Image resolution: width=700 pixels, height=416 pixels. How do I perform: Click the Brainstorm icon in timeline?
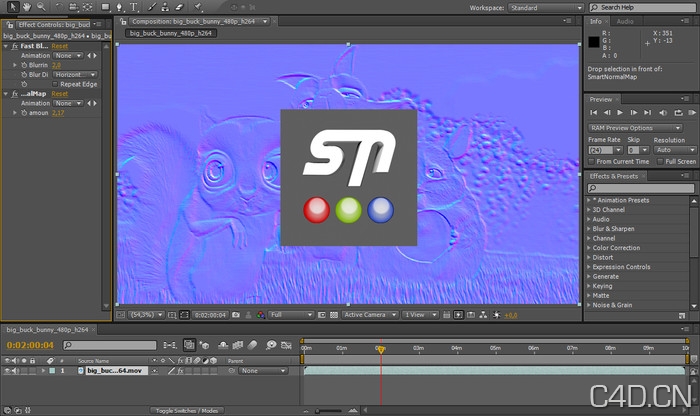click(271, 345)
